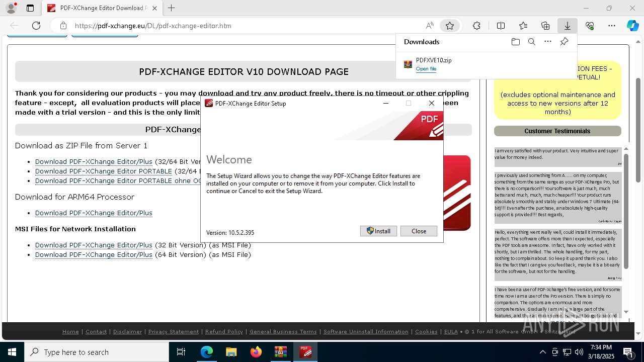Open Contact footer link

pos(96,332)
